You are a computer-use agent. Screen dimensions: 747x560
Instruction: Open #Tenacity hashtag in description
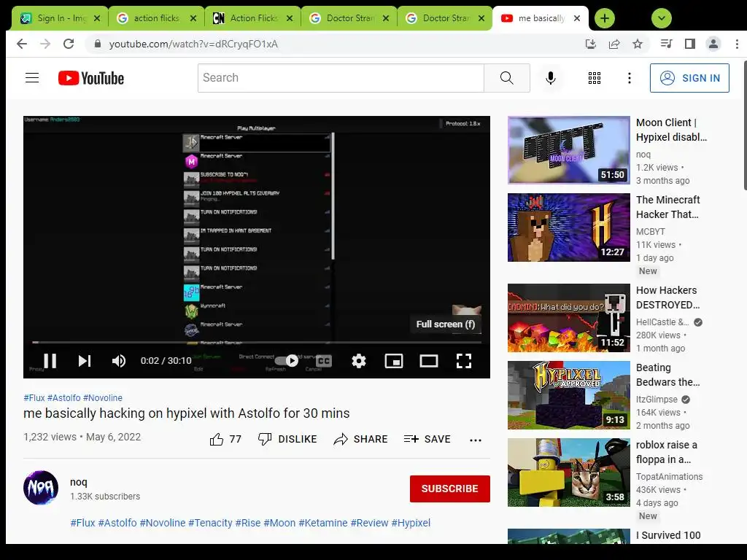[210, 522]
